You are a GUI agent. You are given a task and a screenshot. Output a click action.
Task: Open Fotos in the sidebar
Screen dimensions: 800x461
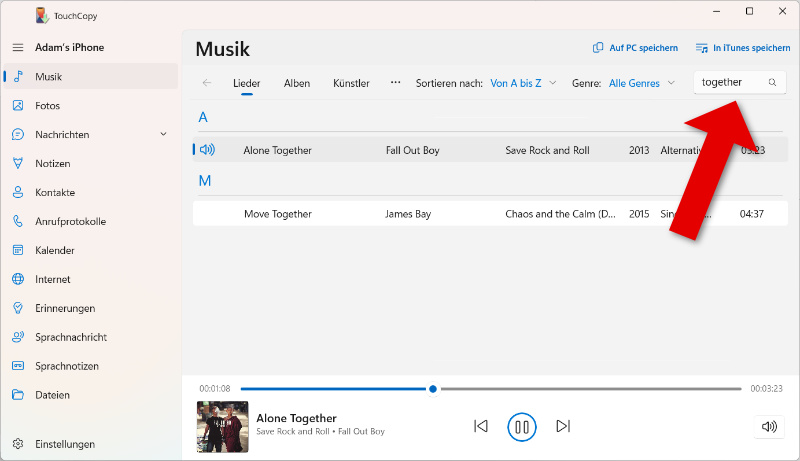click(x=48, y=105)
